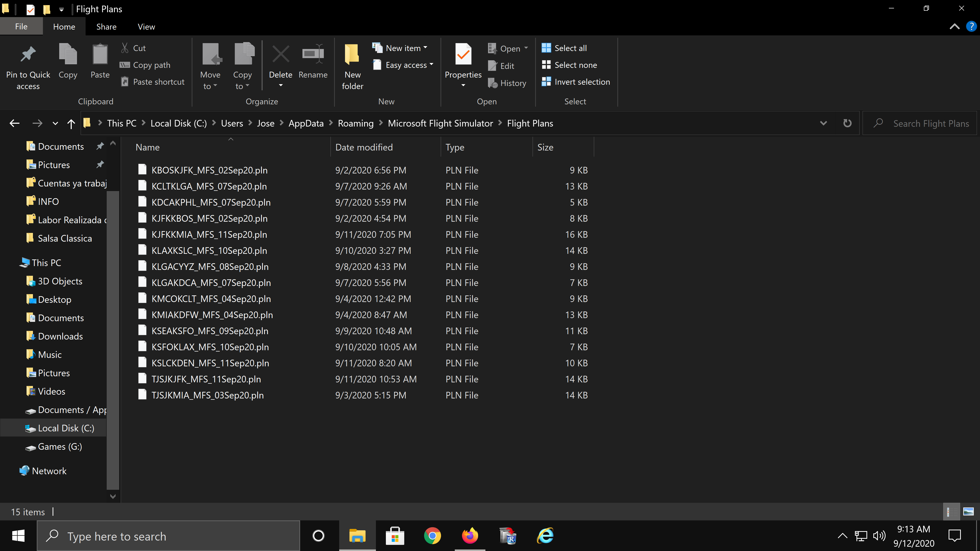The image size is (980, 551).
Task: Click the Cut scissors command
Action: [x=133, y=48]
